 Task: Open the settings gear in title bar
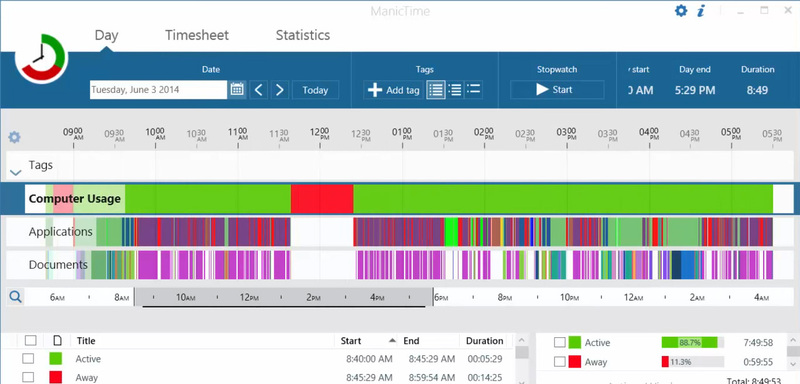[x=681, y=11]
